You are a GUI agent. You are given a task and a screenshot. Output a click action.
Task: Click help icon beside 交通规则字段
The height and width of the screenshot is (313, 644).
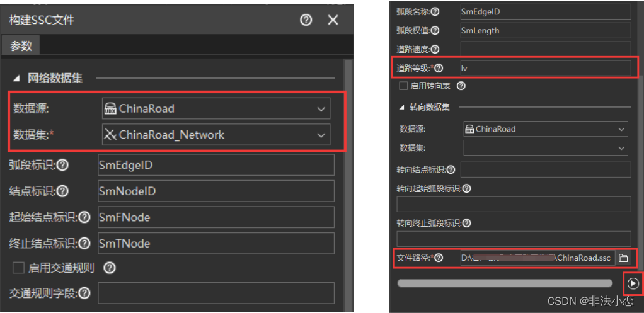[84, 293]
